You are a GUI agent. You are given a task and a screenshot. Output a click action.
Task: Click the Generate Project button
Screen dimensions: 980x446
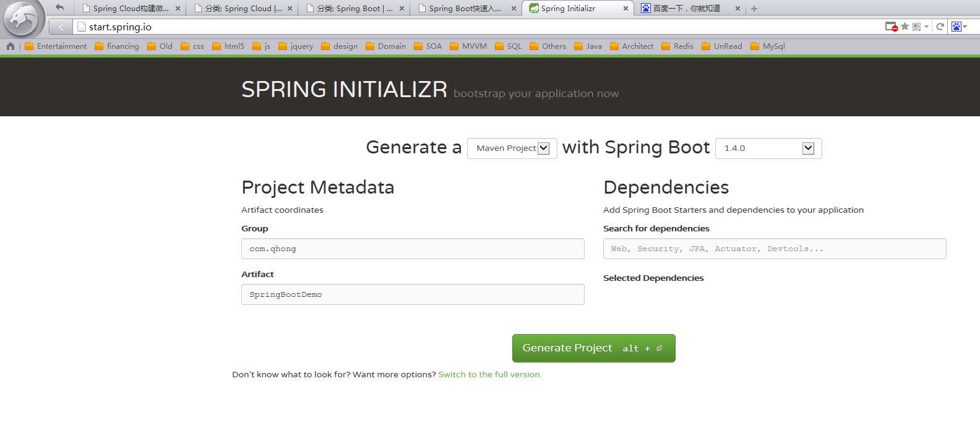click(x=594, y=348)
